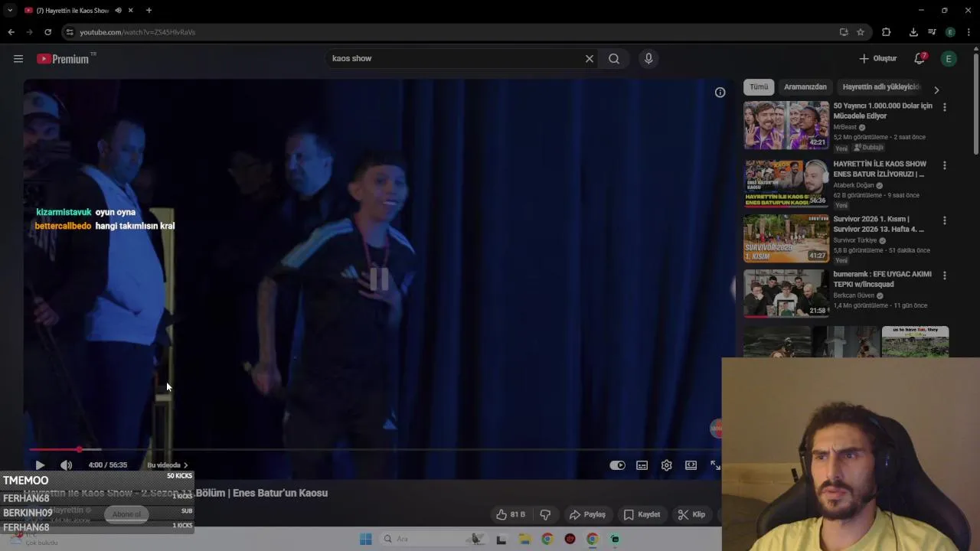980x551 pixels.
Task: Toggle subtitles on the player
Action: [x=642, y=465]
